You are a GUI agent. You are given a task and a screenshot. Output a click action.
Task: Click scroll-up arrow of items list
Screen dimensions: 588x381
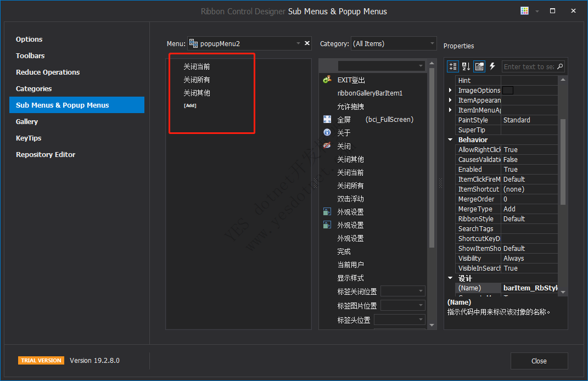(x=432, y=63)
